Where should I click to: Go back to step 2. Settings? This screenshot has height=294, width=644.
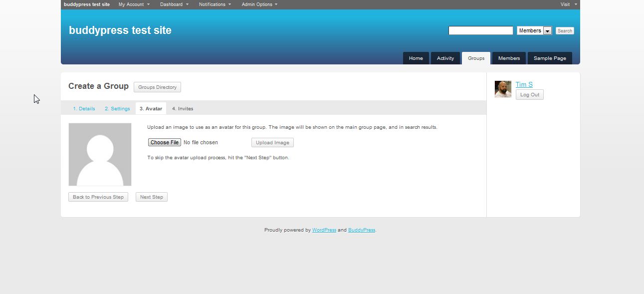[117, 109]
